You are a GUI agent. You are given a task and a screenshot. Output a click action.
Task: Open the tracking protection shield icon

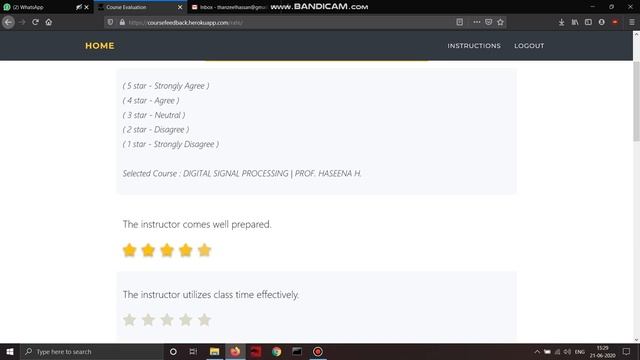click(x=111, y=22)
